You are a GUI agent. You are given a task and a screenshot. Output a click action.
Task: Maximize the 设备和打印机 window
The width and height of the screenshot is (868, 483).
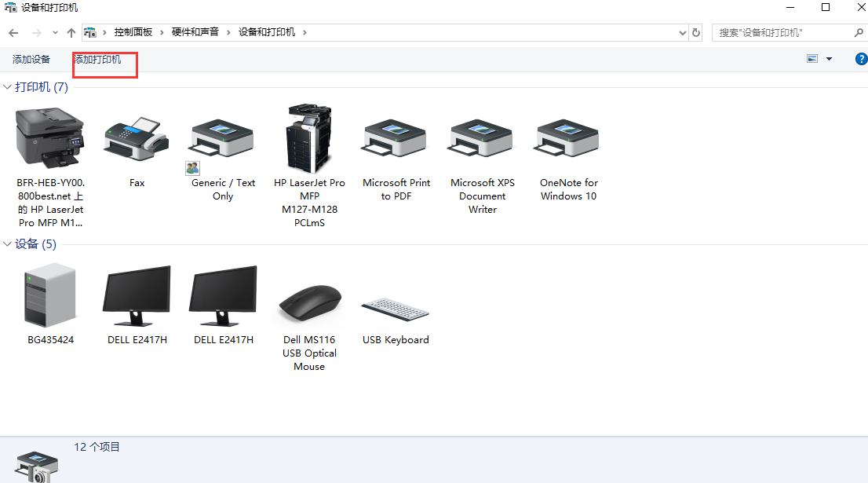pos(826,7)
